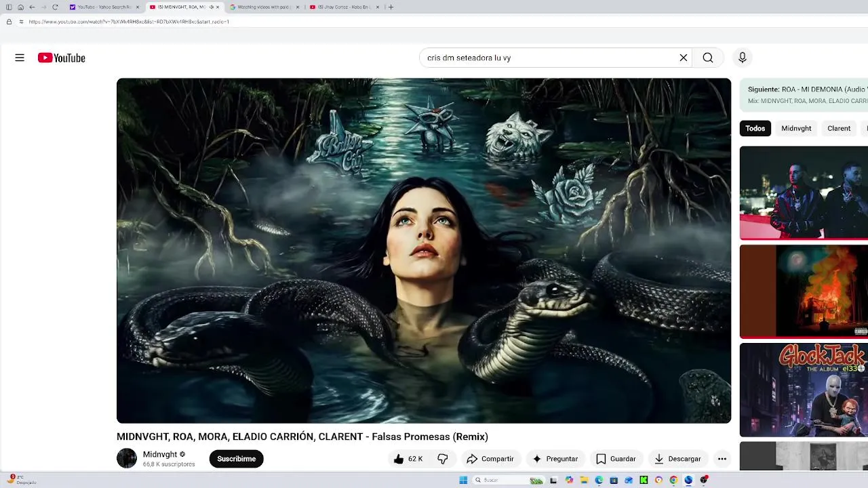The image size is (868, 488).
Task: Subscribe with the Suscribirme button
Action: [236, 459]
